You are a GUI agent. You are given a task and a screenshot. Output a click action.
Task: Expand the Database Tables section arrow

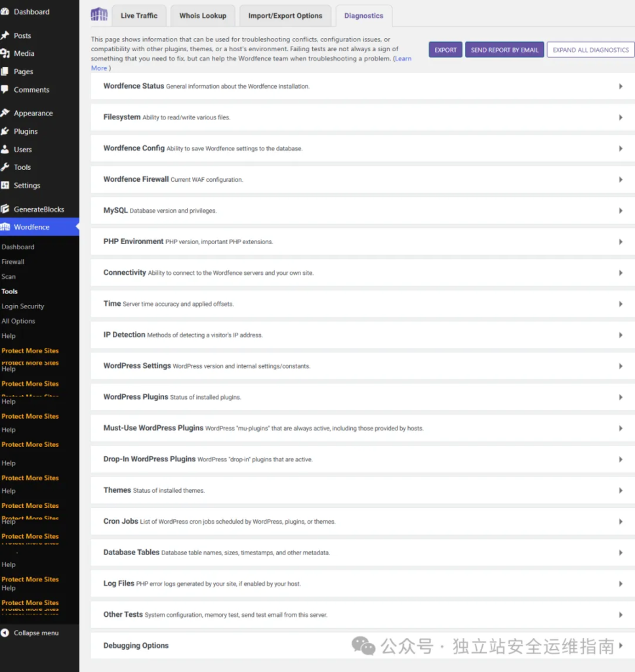click(621, 553)
